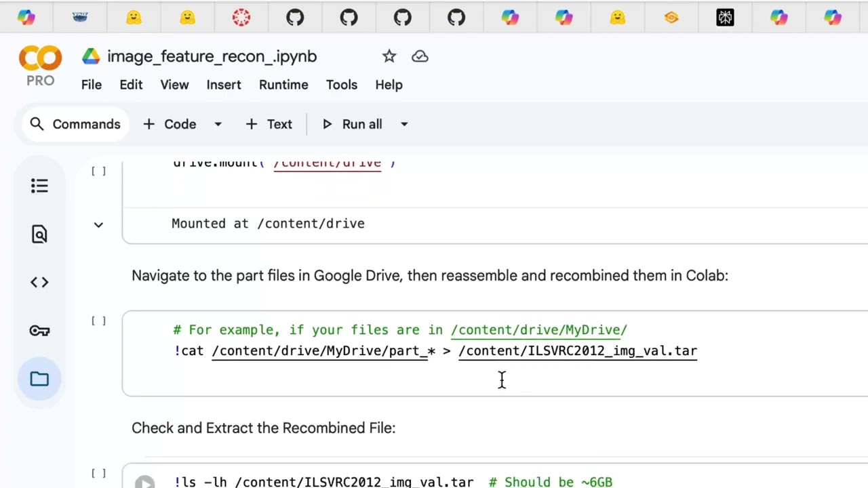Open the Files folder panel
868x488 pixels.
[x=39, y=379]
